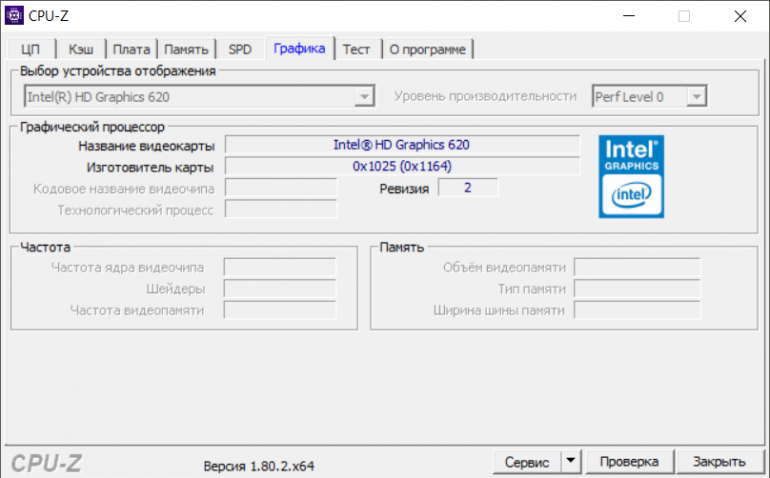Click the empty Частота видеопамяти field
Screen dimensions: 770x478
(x=280, y=310)
